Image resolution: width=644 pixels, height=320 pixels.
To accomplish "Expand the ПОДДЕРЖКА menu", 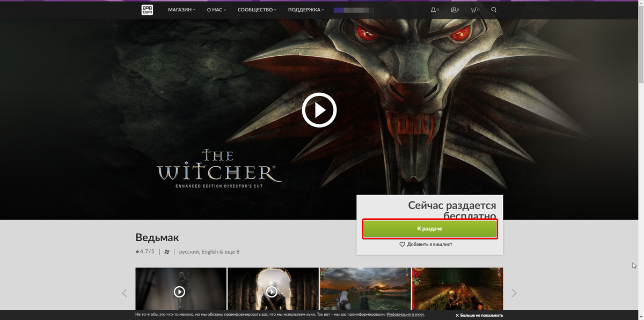I will [306, 10].
